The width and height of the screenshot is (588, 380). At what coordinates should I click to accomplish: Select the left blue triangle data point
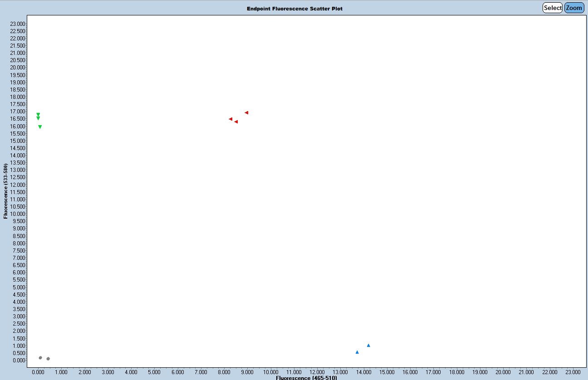pos(357,352)
